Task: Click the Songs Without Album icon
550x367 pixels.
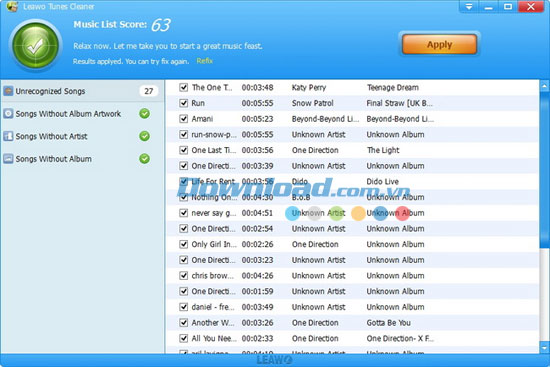Action: coord(8,159)
